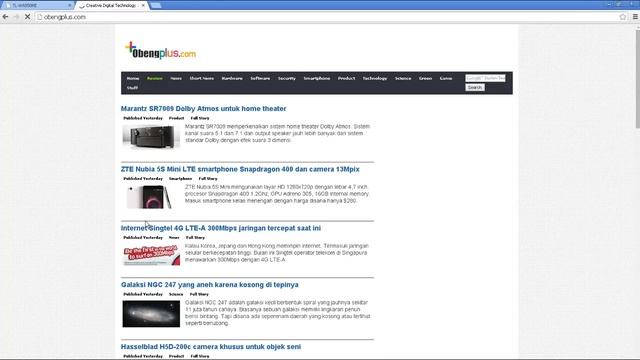The width and height of the screenshot is (640, 360).
Task: Click the Search button in navigation bar
Action: 475,87
